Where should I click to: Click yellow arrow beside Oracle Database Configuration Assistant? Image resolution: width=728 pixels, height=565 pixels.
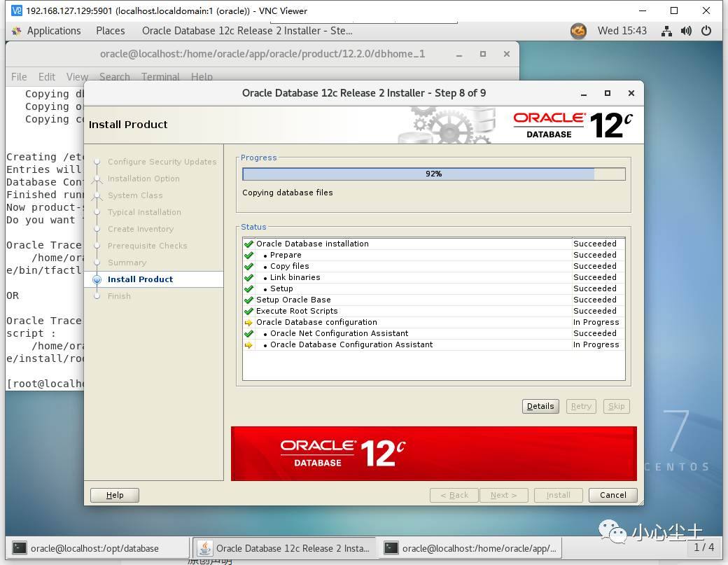click(x=249, y=345)
